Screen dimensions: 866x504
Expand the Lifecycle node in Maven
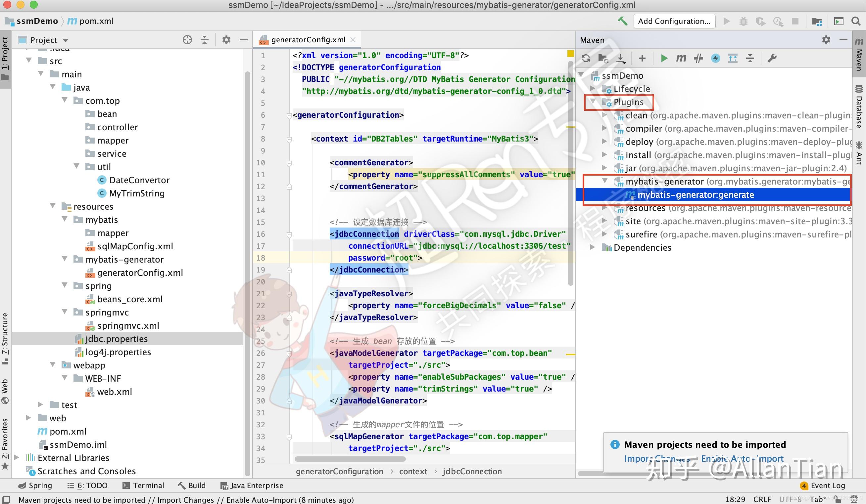tap(592, 89)
